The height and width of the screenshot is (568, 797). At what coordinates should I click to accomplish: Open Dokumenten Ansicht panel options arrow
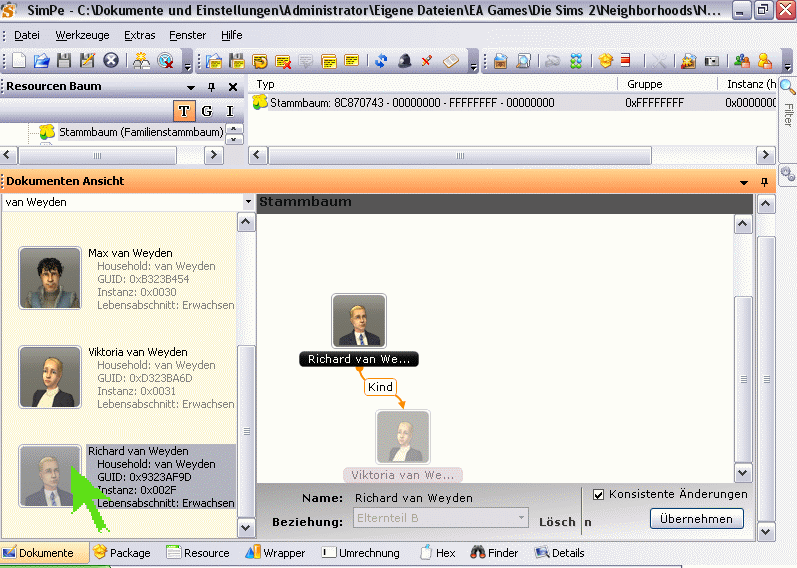[x=743, y=182]
